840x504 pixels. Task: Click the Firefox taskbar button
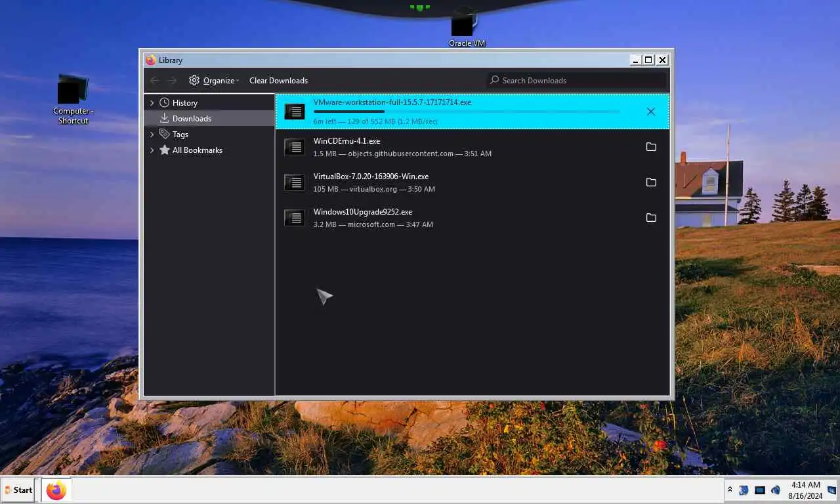click(x=56, y=490)
